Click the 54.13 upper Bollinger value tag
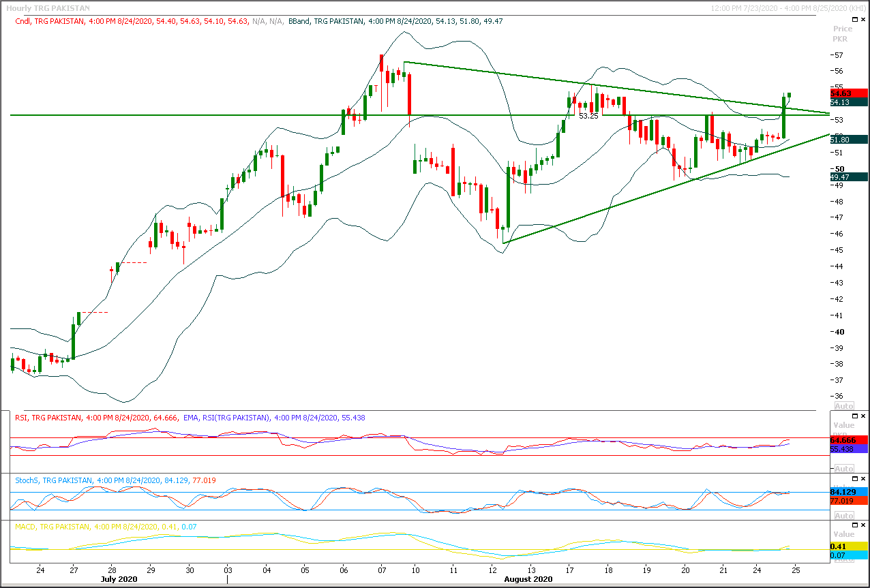 pos(849,102)
